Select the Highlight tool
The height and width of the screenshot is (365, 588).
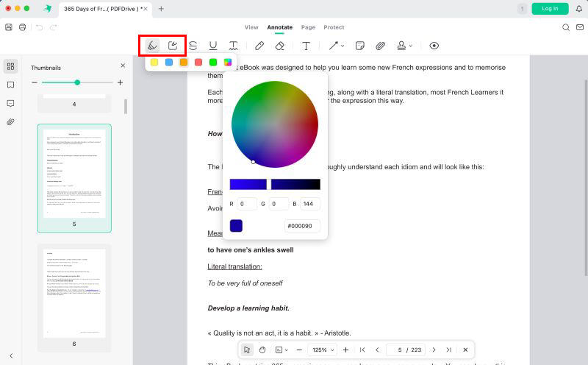(152, 46)
